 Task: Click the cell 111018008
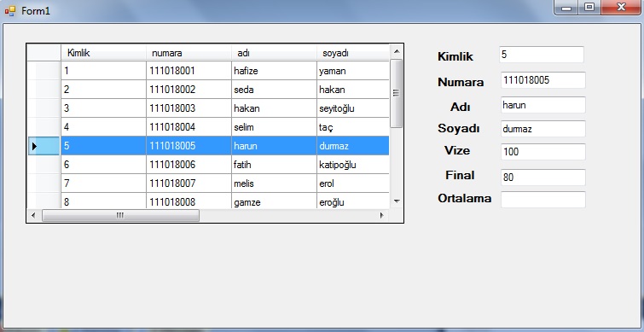pos(189,201)
